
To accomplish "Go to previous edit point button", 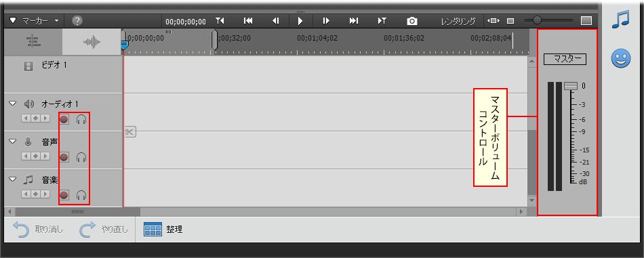I will (x=248, y=21).
